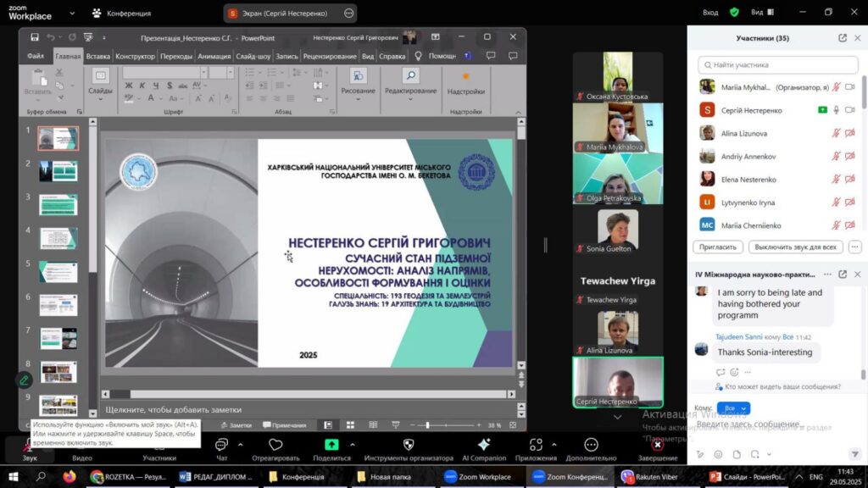The height and width of the screenshot is (488, 868).
Task: Open the font size dropdown
Action: point(231,73)
